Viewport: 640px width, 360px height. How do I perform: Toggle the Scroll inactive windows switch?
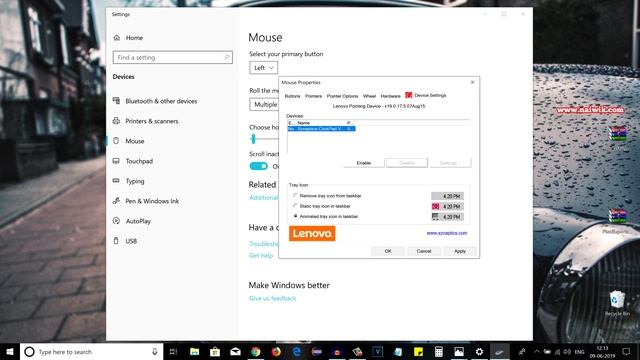[258, 166]
